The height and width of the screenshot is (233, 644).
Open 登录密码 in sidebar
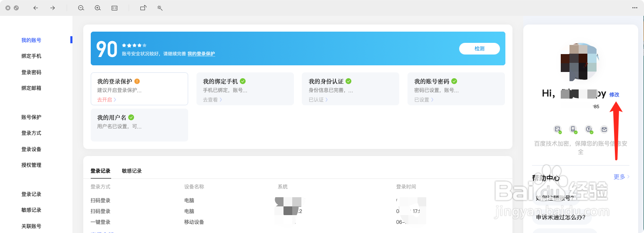pos(31,72)
